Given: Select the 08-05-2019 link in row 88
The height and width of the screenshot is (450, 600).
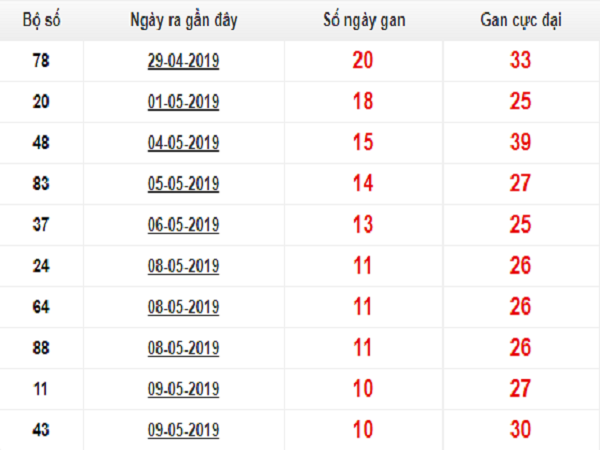Looking at the screenshot, I should click(183, 348).
